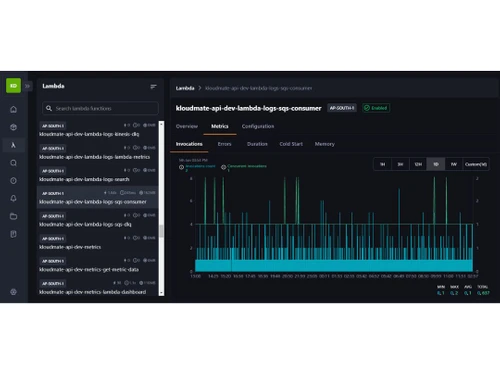The image size is (500, 375).
Task: Switch to the Overview tab
Action: tap(187, 126)
